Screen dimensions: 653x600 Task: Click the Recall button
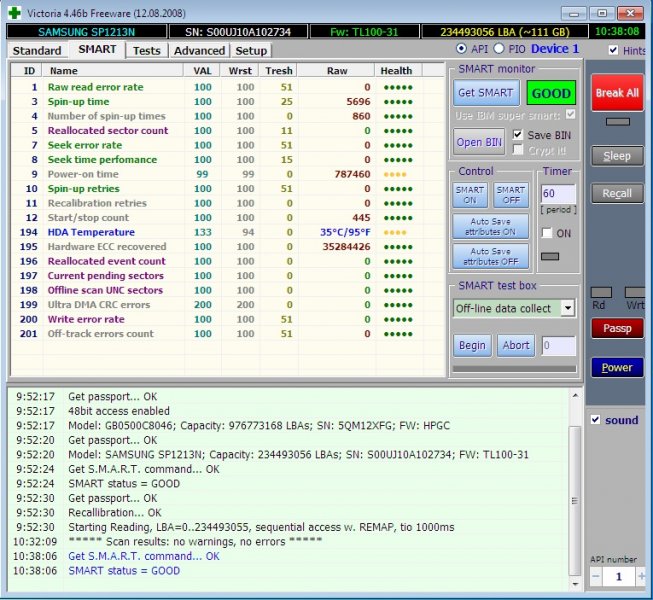pos(616,193)
